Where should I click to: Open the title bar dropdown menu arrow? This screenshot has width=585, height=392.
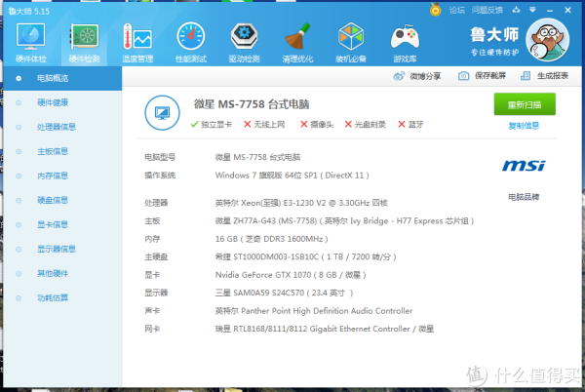pyautogui.click(x=532, y=10)
